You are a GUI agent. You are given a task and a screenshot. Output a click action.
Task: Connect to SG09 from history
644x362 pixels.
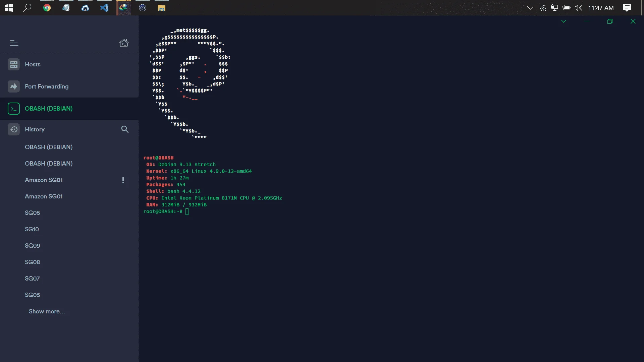pos(33,246)
